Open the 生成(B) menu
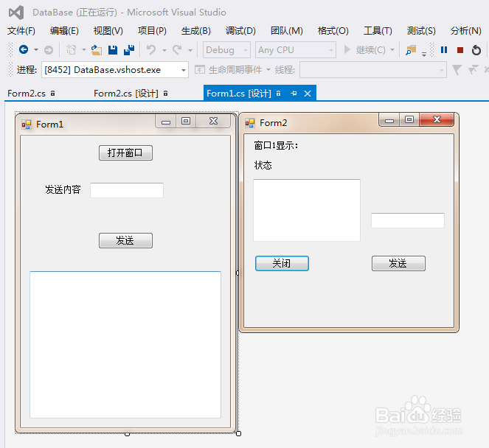This screenshot has height=448, width=489. pos(196,31)
